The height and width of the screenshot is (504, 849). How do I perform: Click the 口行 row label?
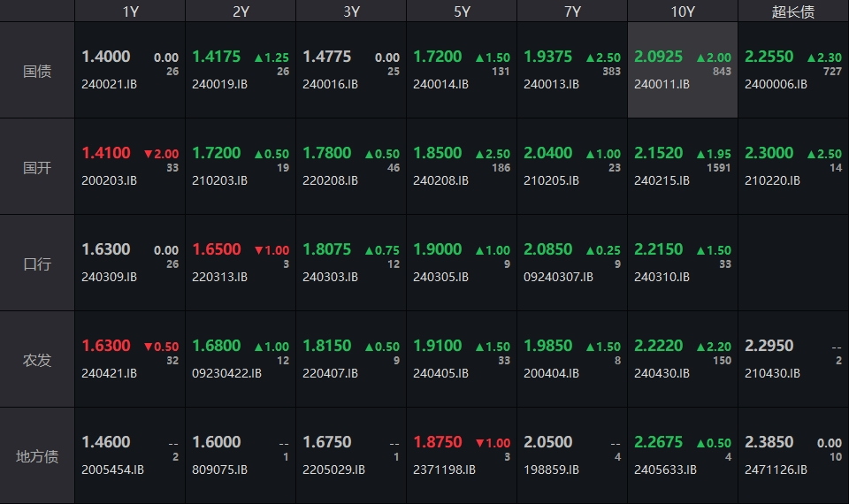click(37, 263)
